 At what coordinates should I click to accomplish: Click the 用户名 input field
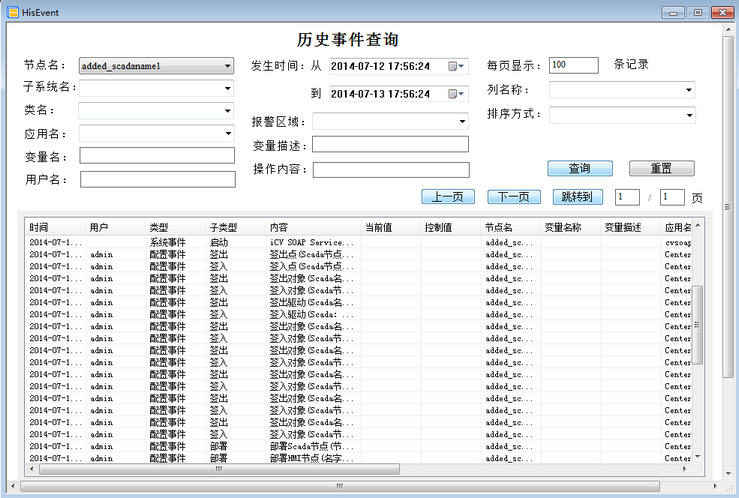(158, 180)
